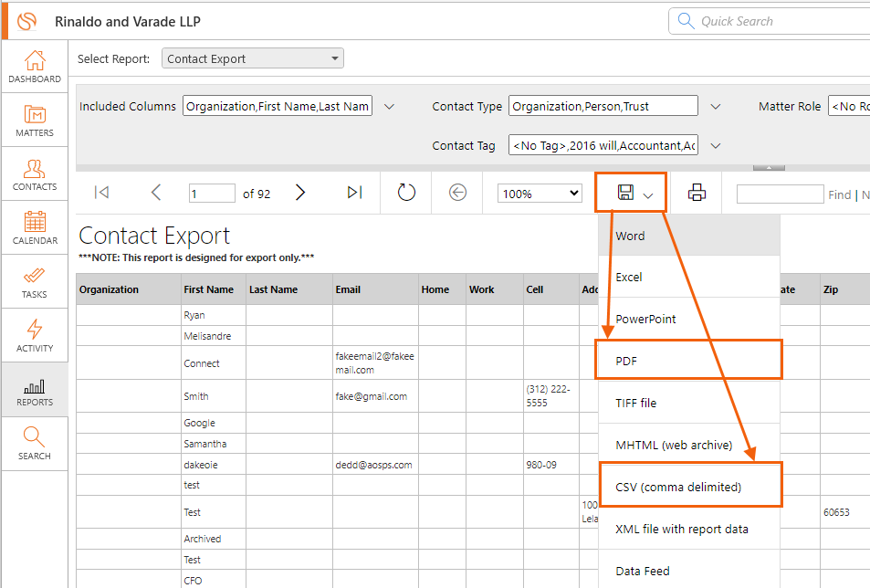
Task: Open the Tasks sidebar item
Action: pyautogui.click(x=35, y=282)
